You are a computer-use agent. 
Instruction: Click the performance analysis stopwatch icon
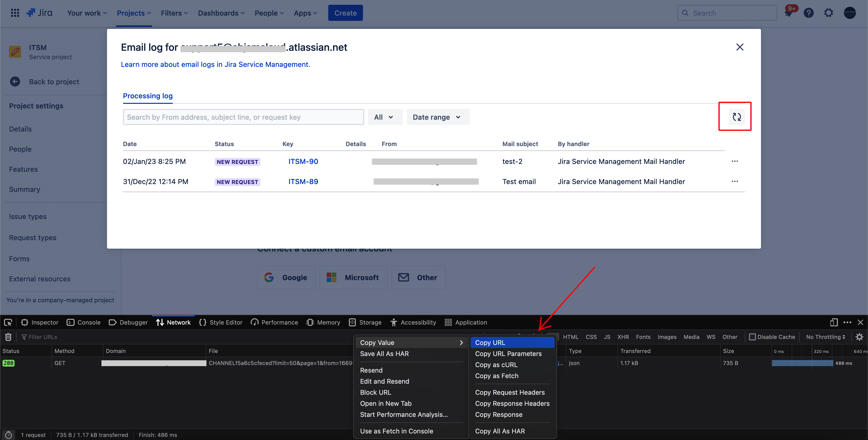tap(9, 435)
